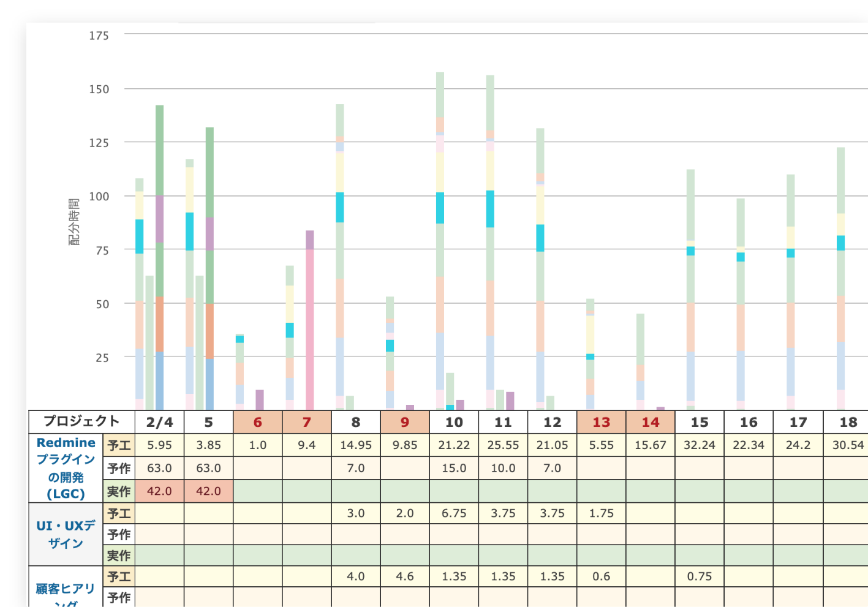
Task: Click the 配分時間 y-axis label
Action: pos(74,222)
